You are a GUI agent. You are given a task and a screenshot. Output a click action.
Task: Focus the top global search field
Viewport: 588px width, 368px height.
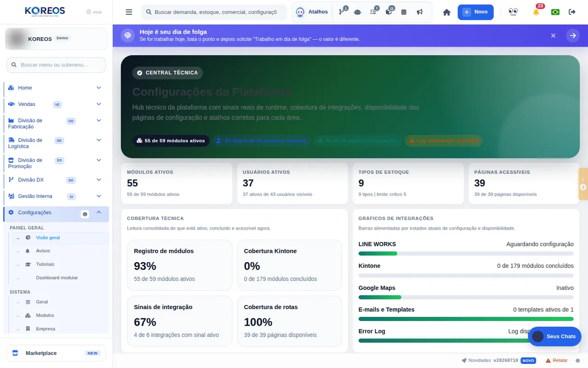214,12
